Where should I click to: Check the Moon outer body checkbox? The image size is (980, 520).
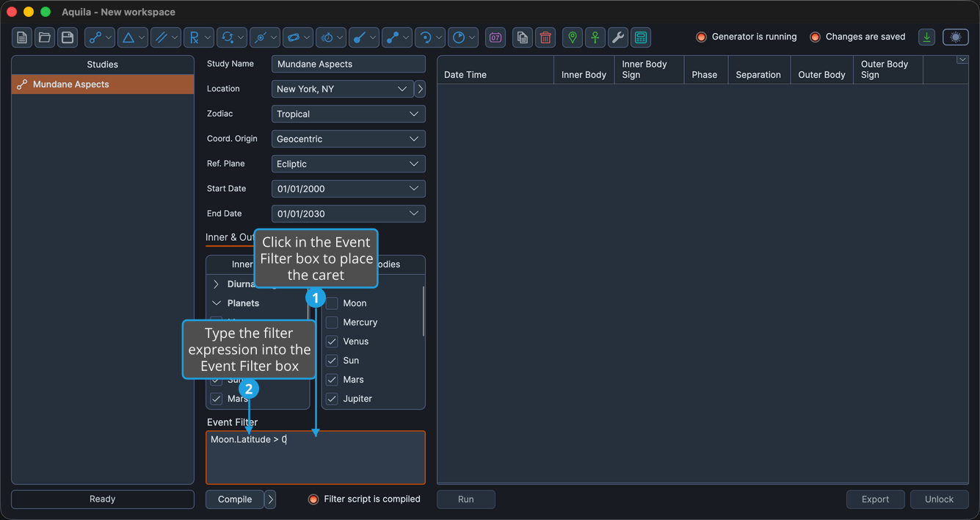[x=332, y=303]
